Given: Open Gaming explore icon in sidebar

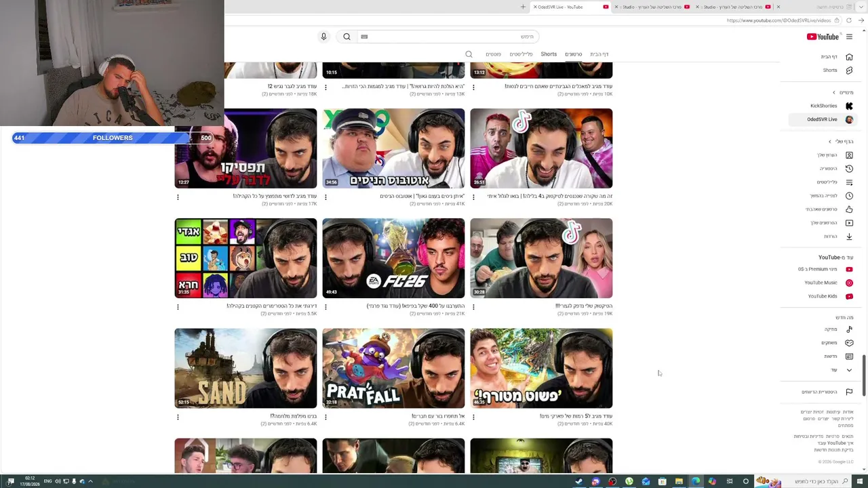Looking at the screenshot, I should 849,343.
